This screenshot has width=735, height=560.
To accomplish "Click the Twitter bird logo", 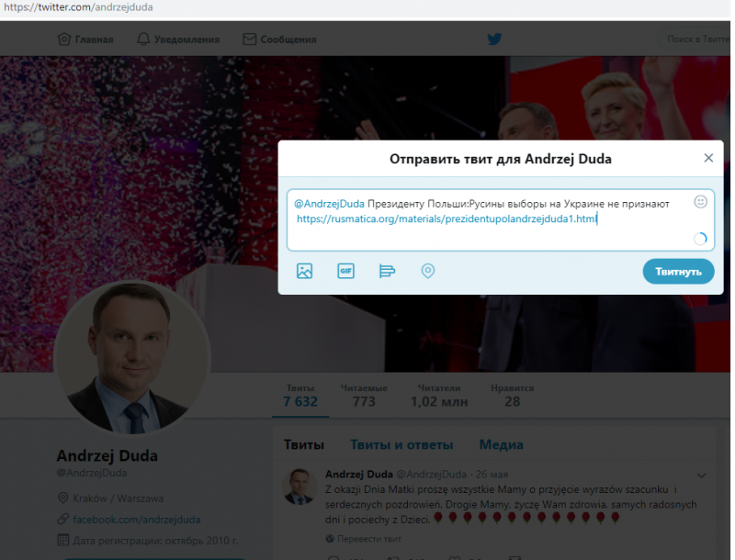I will [x=494, y=39].
